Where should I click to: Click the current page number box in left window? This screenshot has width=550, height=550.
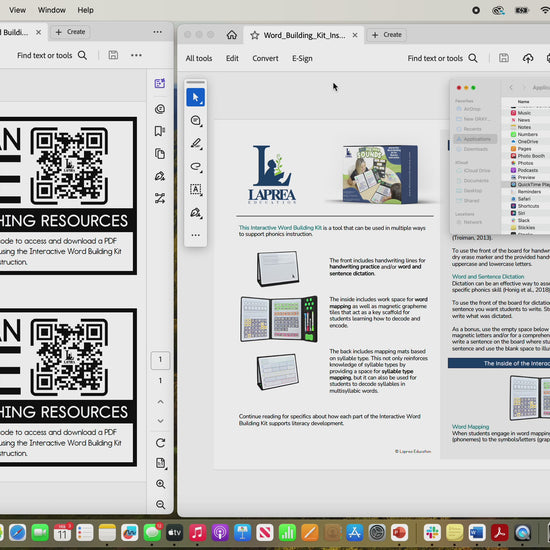point(160,360)
